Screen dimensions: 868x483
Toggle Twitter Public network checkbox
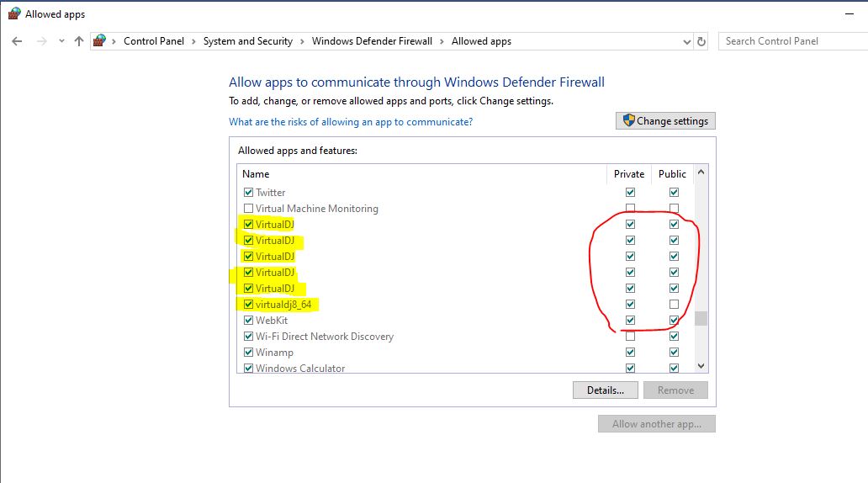point(674,192)
